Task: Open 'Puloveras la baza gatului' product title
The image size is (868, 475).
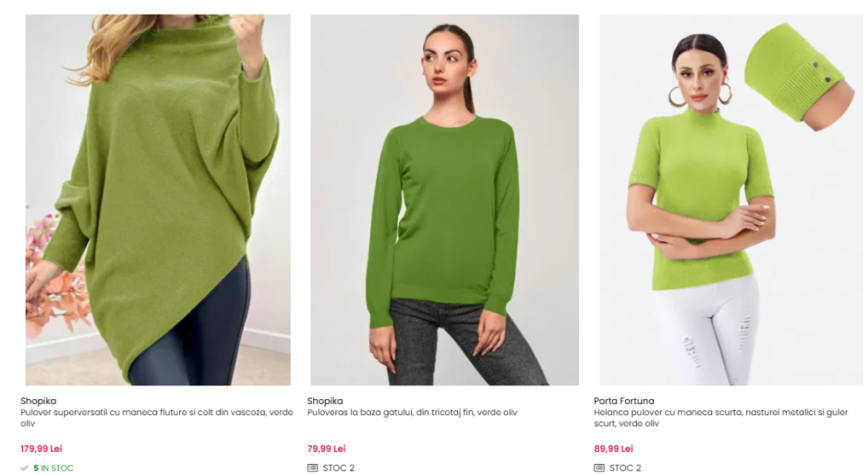Action: (x=413, y=412)
